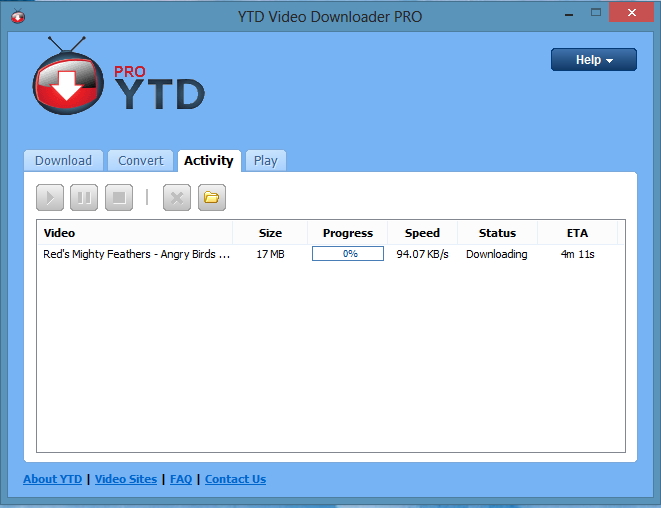Stop the current download
The width and height of the screenshot is (661, 508).
[119, 197]
